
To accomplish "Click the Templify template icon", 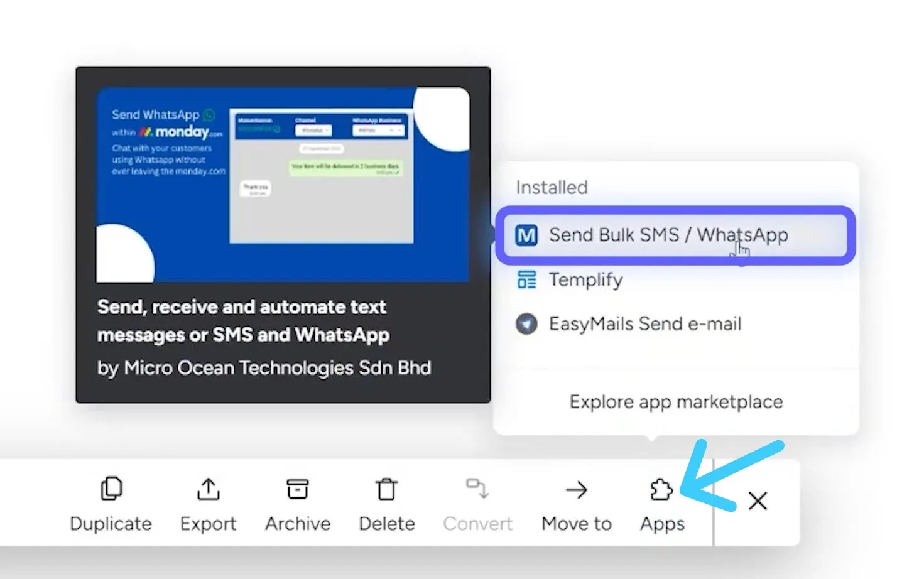I will [526, 279].
